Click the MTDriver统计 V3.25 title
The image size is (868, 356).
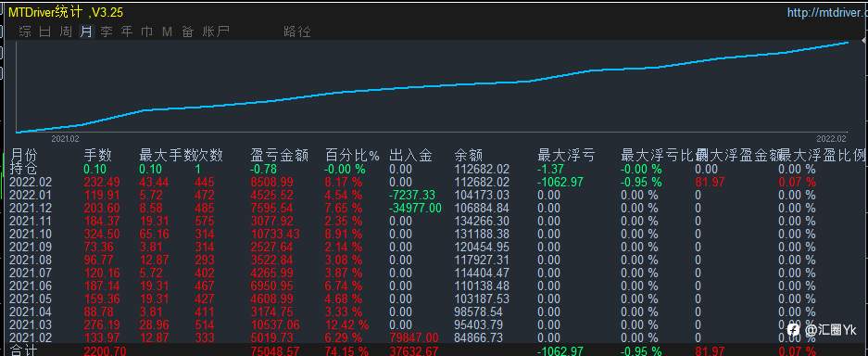coord(66,12)
